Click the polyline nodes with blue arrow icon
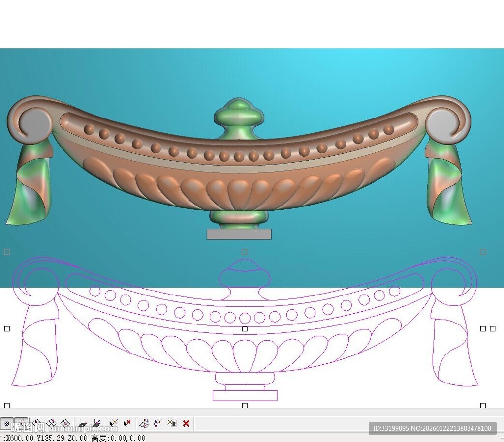504x442 pixels. pyautogui.click(x=158, y=423)
